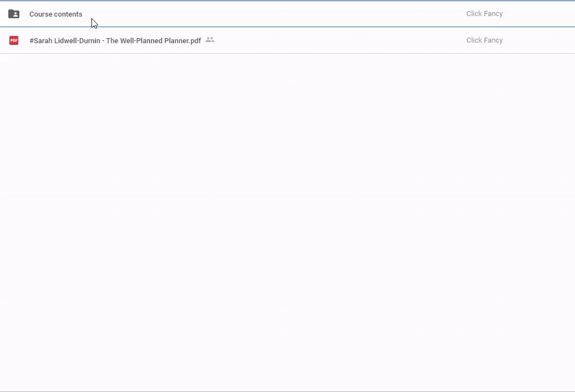
Task: Click 'Lidwell-Durnin' in the PDF file name
Action: (x=77, y=40)
